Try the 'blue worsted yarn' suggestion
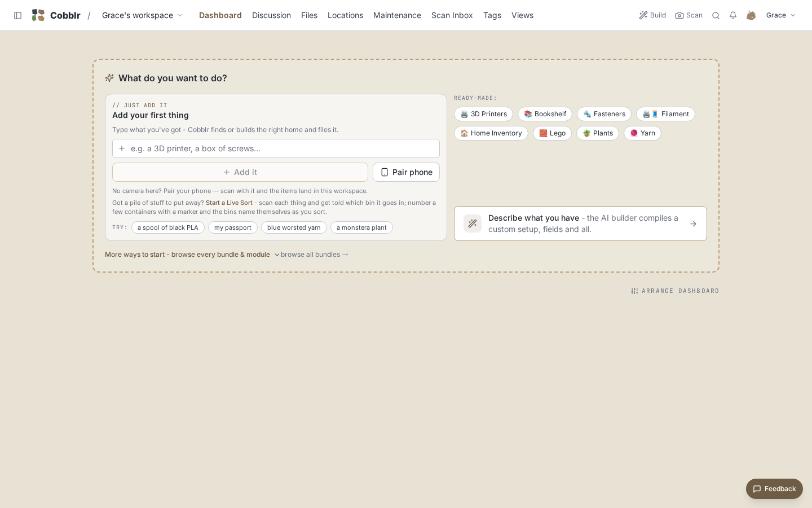Image resolution: width=812 pixels, height=508 pixels. point(294,227)
